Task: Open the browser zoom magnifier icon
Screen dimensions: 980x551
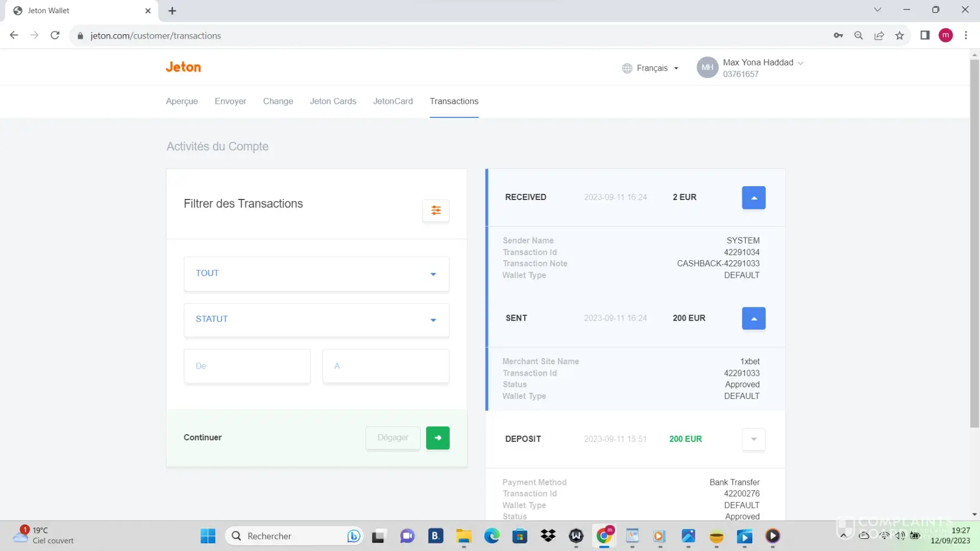Action: (x=858, y=36)
